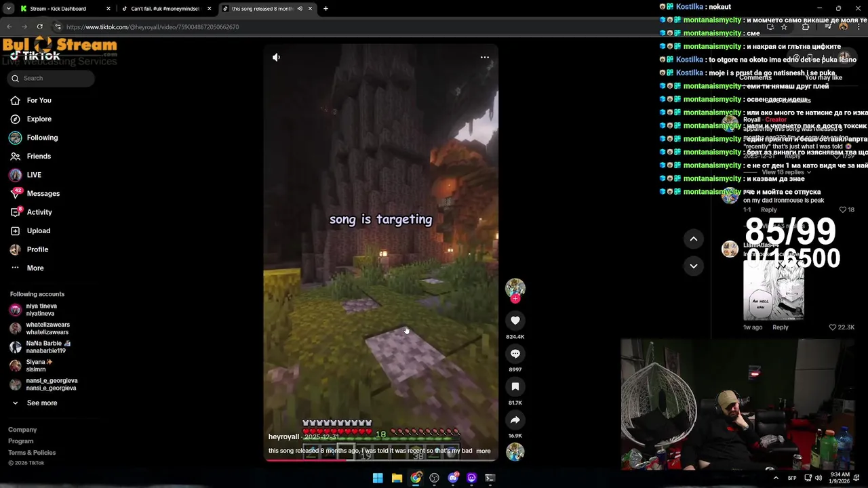
Task: Click the TikTok logo
Action: click(35, 56)
